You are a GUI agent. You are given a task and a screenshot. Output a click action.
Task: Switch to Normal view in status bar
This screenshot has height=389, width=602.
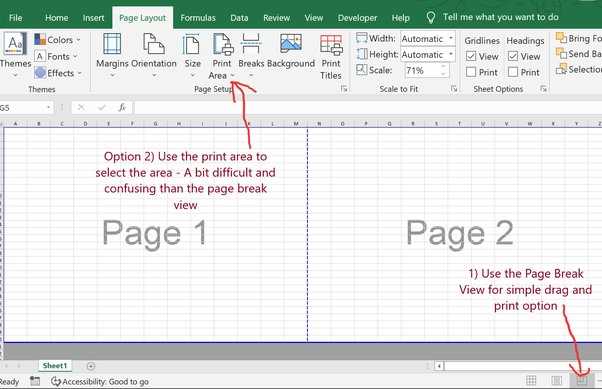tap(531, 381)
